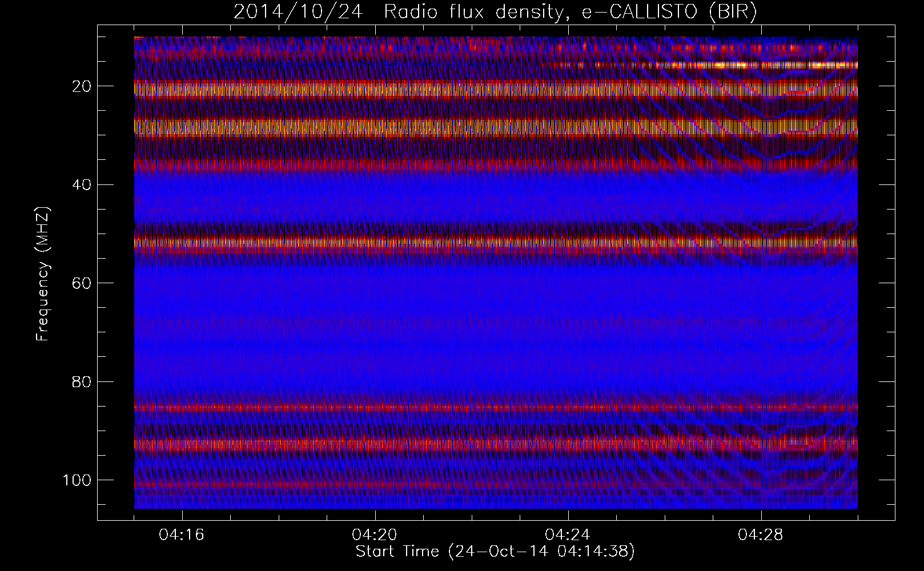Click the '80' frequency tick label
This screenshot has width=924, height=571.
pyautogui.click(x=82, y=381)
